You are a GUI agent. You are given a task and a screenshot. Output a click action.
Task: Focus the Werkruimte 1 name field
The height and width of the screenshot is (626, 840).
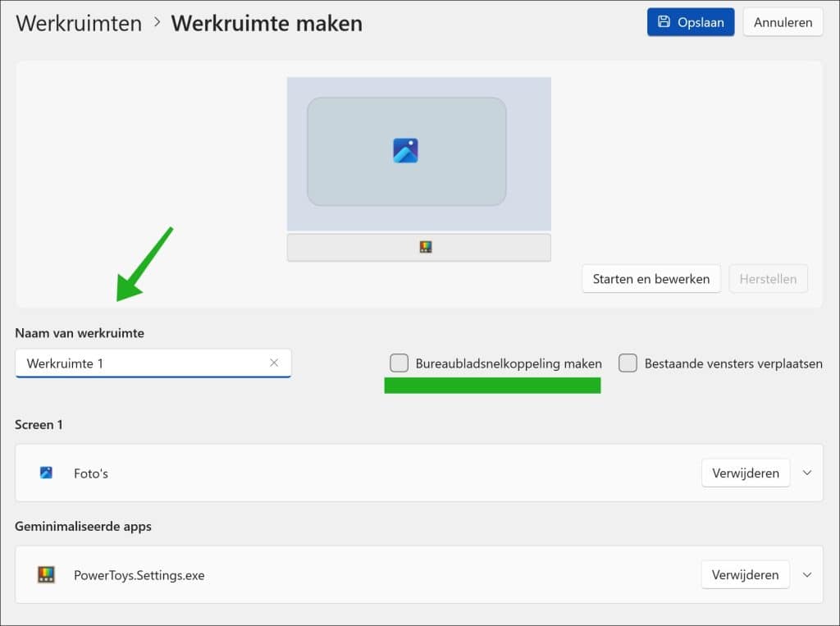tap(153, 363)
